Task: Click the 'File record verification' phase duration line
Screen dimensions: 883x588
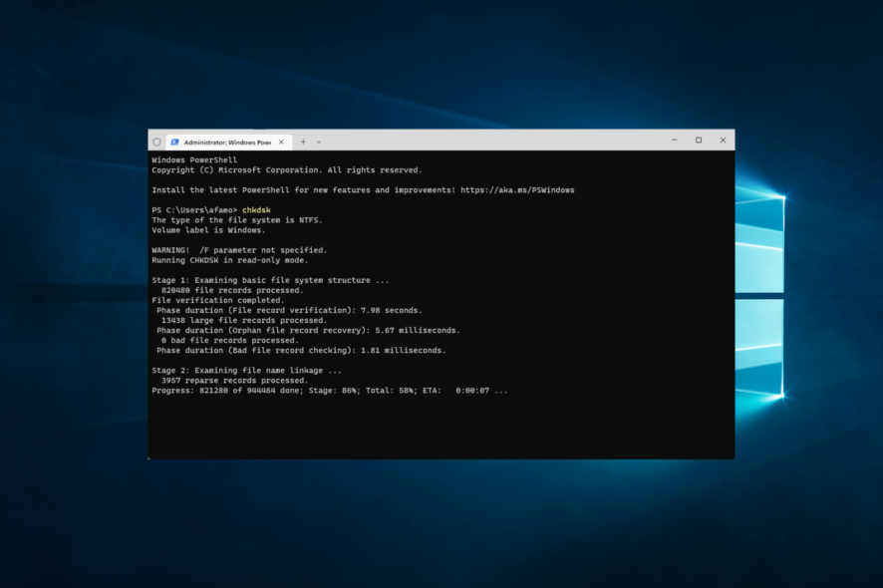Action: (x=289, y=310)
